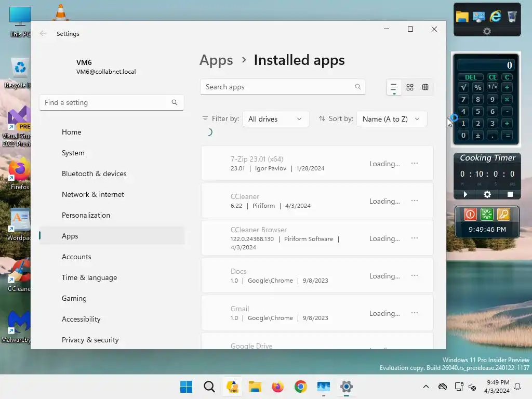The image size is (532, 399).
Task: Show hidden tray icons chevron
Action: (426, 387)
